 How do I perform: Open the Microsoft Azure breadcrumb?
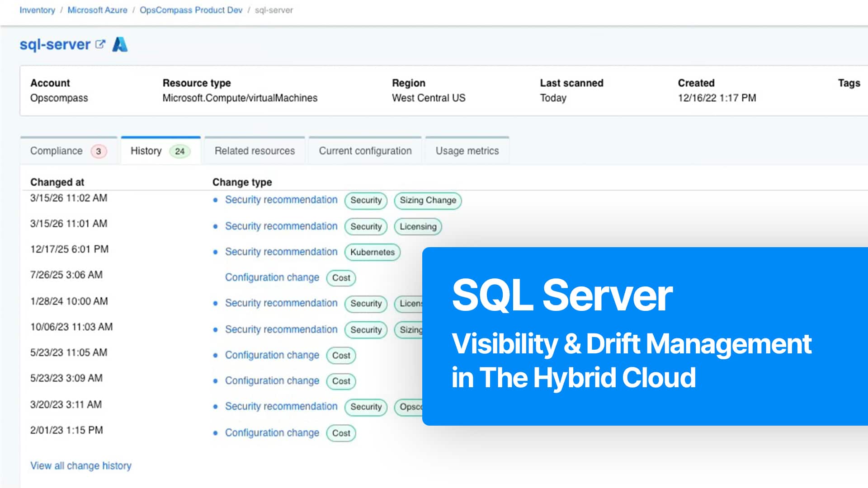click(x=97, y=10)
